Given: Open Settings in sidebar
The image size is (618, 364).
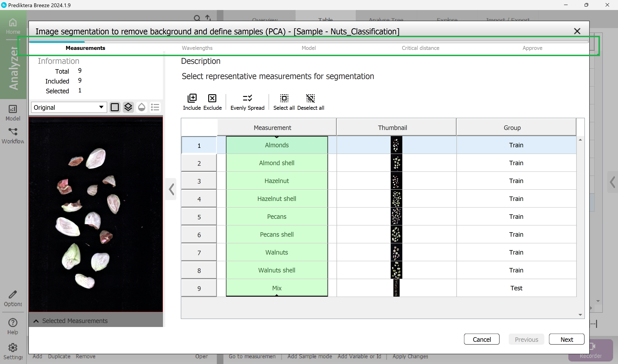Looking at the screenshot, I should [13, 351].
